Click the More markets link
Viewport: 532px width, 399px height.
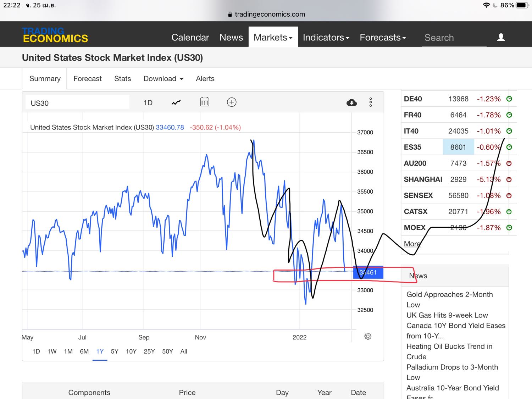click(x=412, y=244)
